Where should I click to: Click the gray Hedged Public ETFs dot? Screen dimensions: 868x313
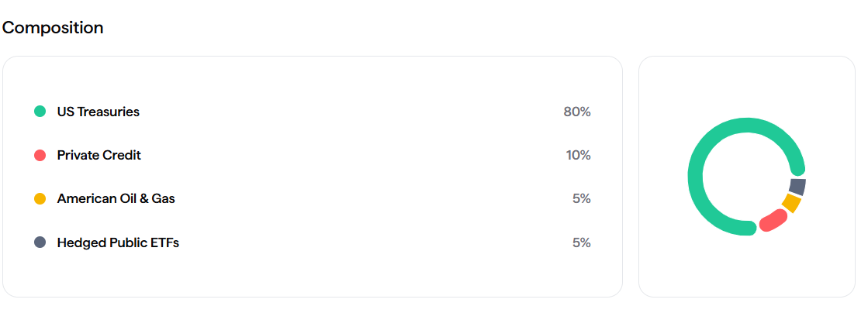40,242
